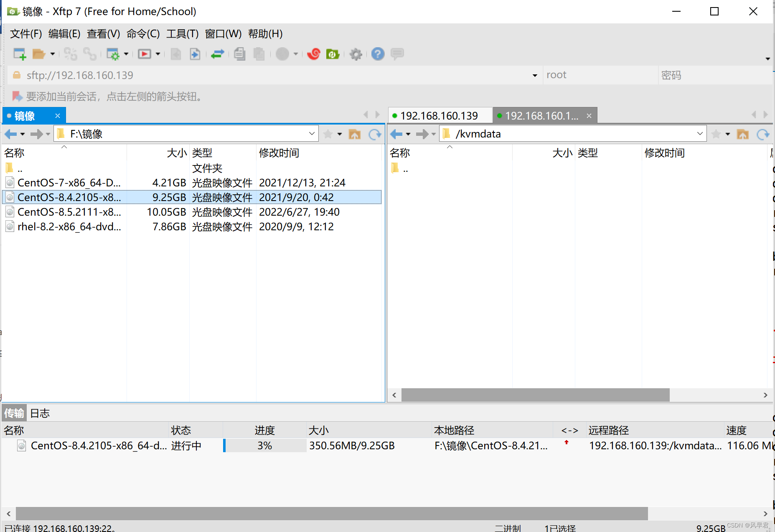Open the 工具(T) menu
This screenshot has height=532, width=775.
(x=182, y=34)
